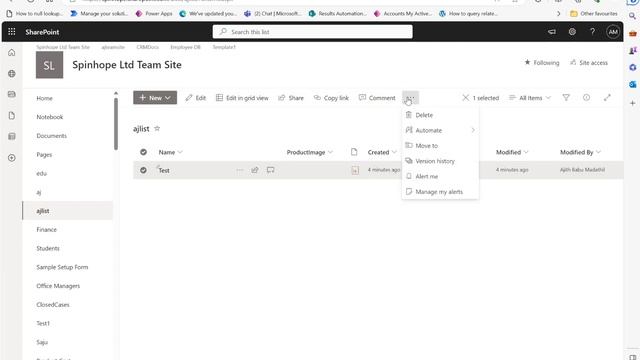
Task: Click the SL site logo
Action: [x=49, y=65]
